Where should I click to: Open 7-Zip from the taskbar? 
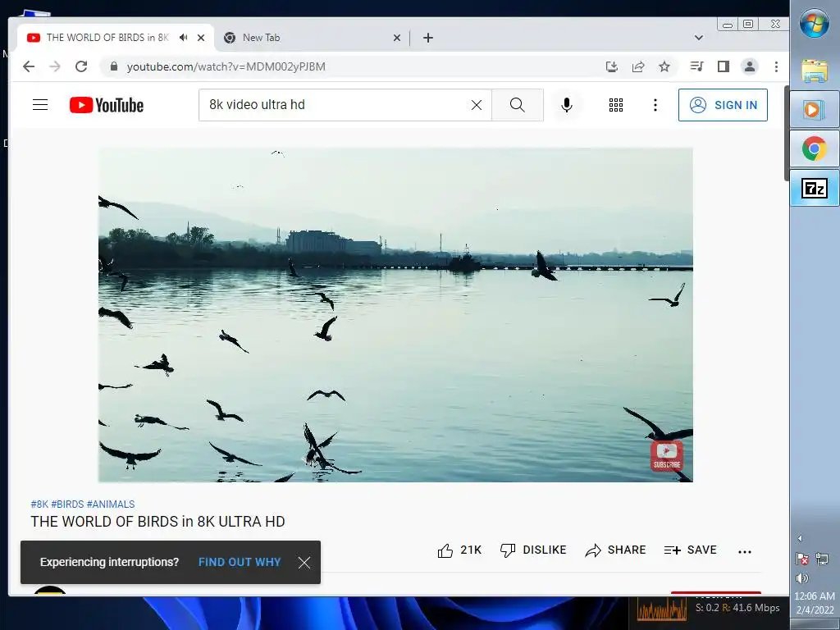click(815, 188)
